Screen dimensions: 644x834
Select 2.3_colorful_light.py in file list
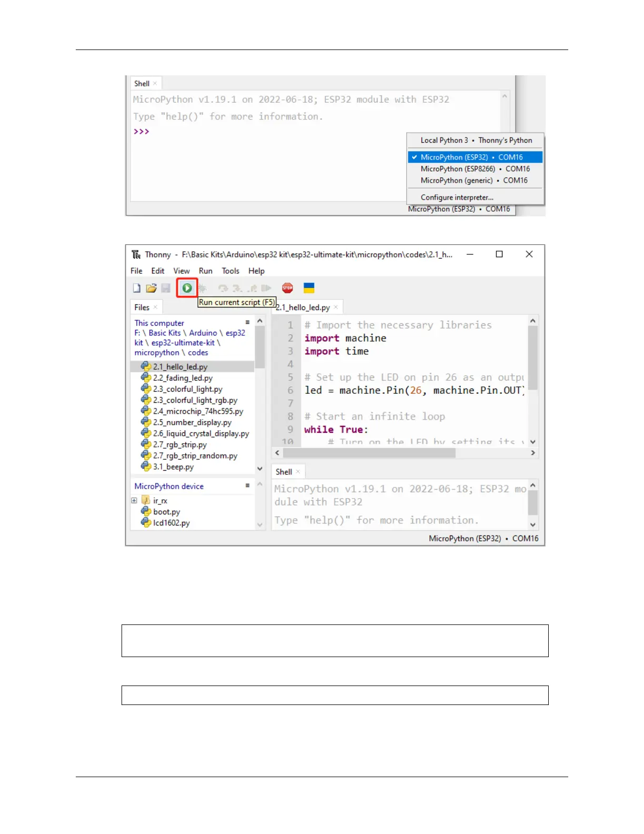[182, 389]
